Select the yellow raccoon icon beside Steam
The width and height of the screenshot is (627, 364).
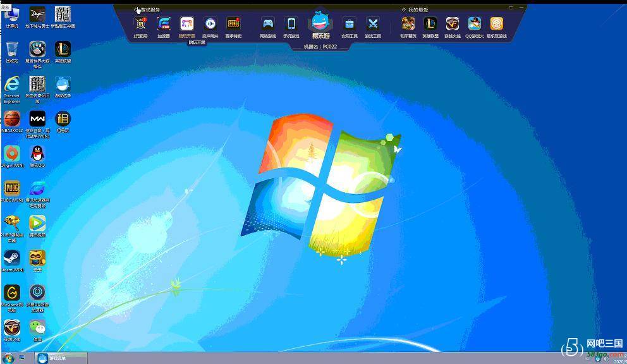(x=37, y=261)
